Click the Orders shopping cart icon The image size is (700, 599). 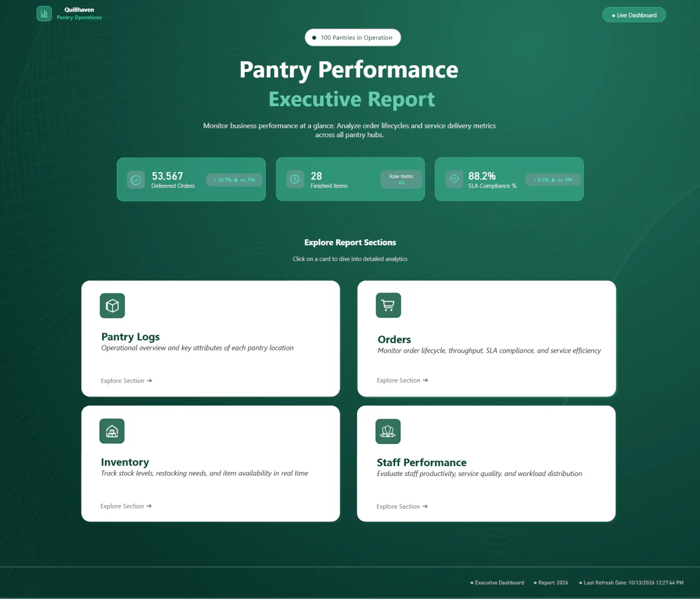click(388, 305)
